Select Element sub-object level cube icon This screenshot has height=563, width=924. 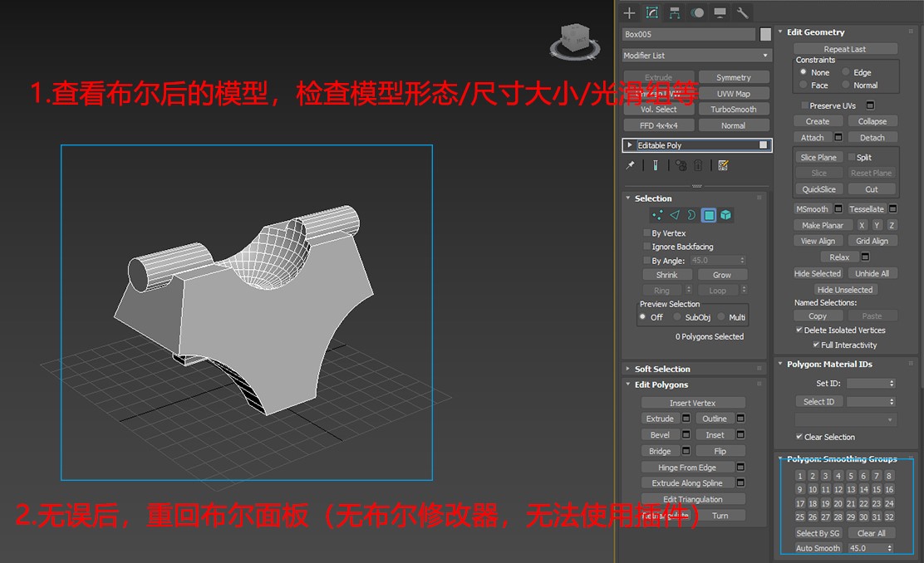(725, 215)
